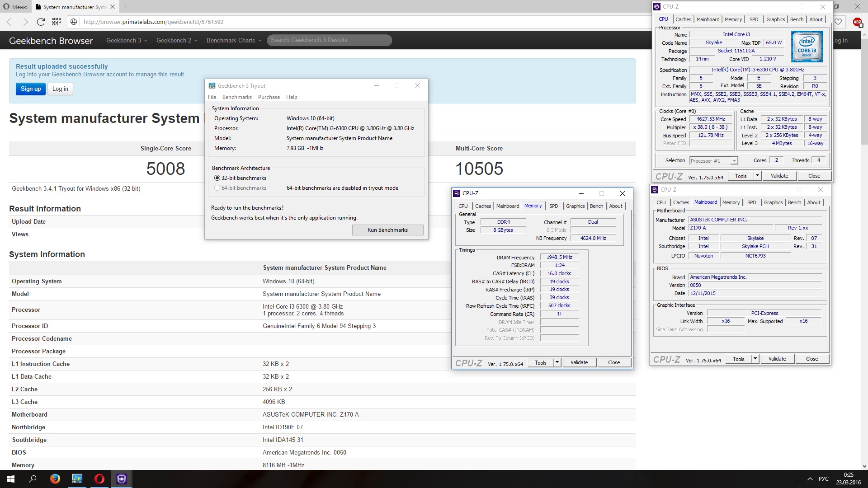The width and height of the screenshot is (868, 488).
Task: Open Help menu in Geekbench Tryout
Action: (x=292, y=97)
